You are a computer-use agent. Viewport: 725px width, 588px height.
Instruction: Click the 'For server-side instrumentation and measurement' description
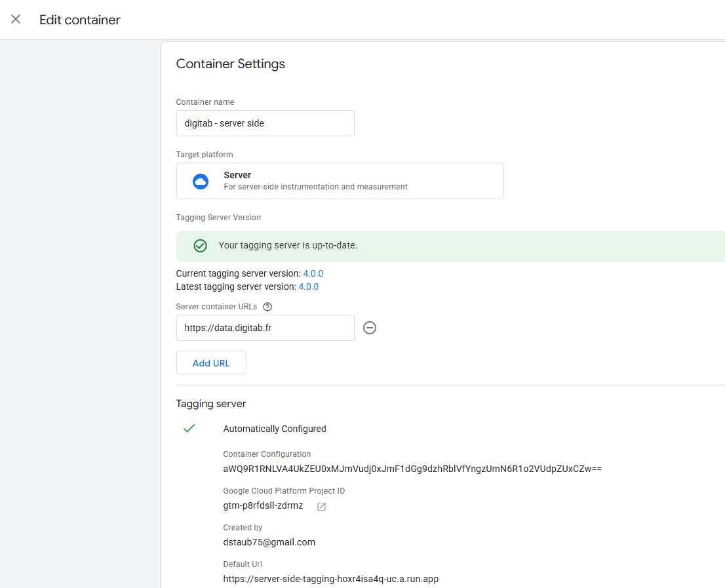[316, 187]
